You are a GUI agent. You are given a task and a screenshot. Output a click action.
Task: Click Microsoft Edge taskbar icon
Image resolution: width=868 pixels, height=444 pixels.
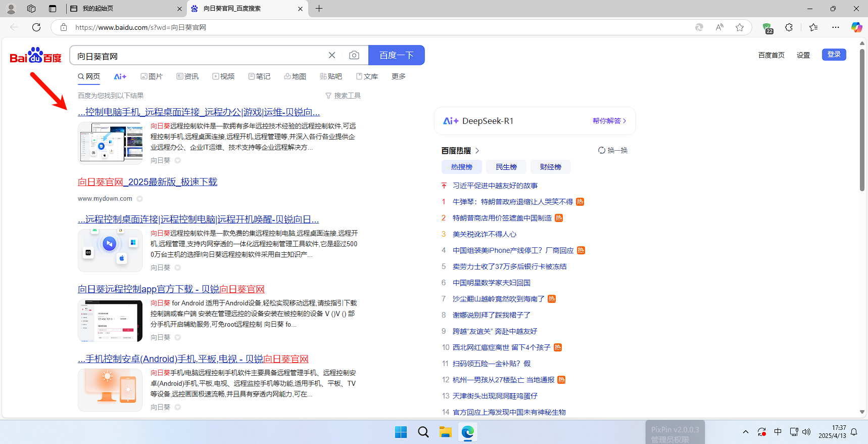click(467, 432)
